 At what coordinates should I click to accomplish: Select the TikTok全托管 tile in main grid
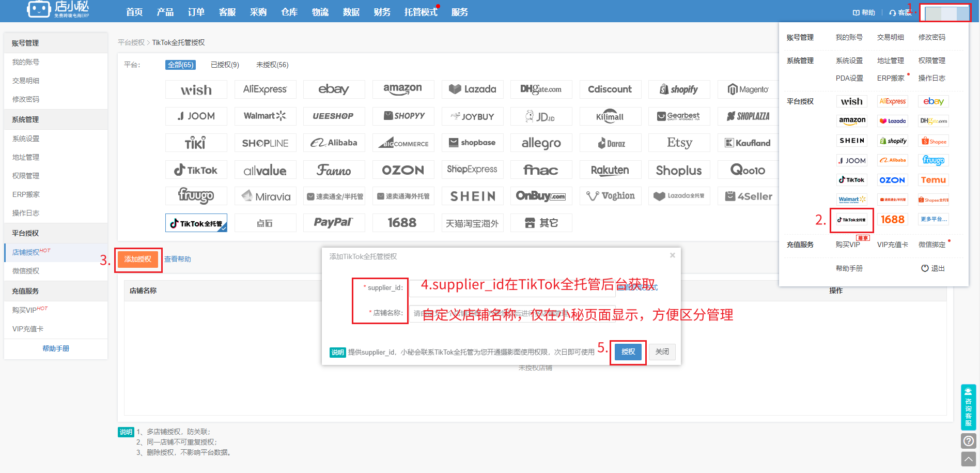click(196, 223)
